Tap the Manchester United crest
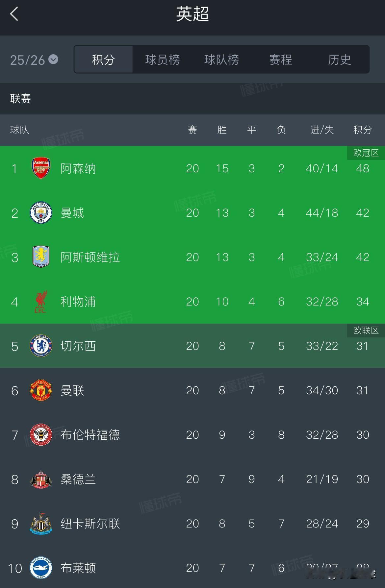Screen dimensions: 385x588 41,390
